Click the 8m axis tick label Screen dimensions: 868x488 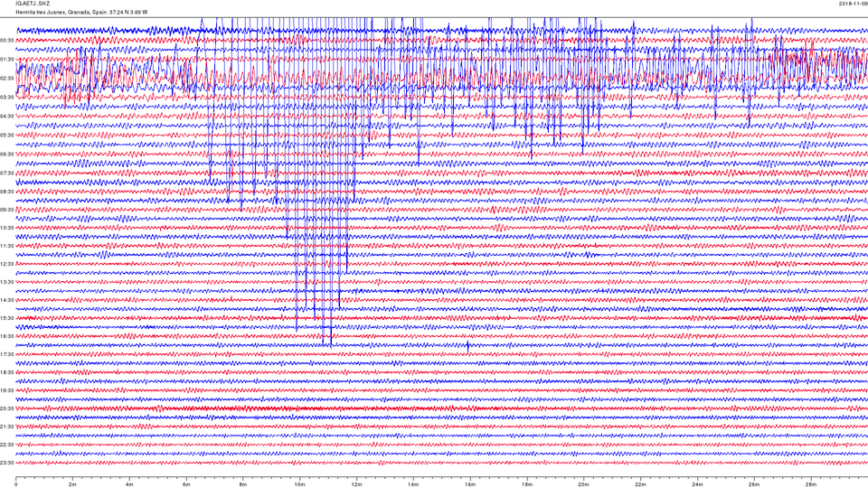(x=243, y=484)
